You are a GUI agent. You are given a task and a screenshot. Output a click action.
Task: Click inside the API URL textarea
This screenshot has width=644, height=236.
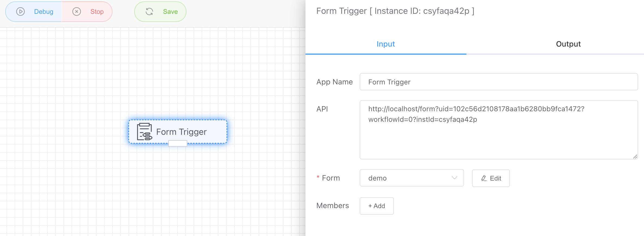(x=498, y=135)
